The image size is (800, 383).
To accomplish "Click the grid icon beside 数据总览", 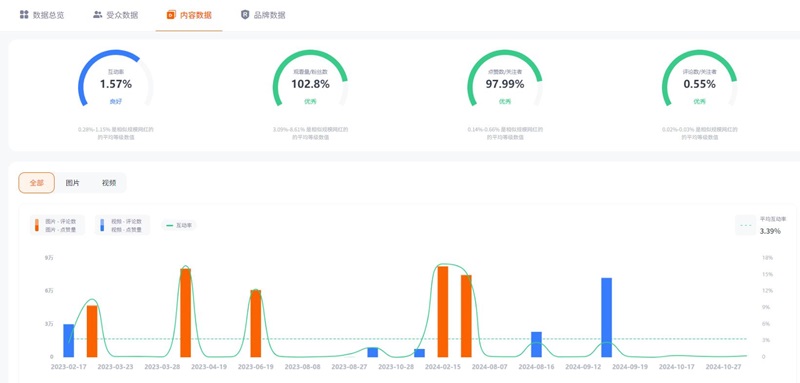I will [24, 15].
